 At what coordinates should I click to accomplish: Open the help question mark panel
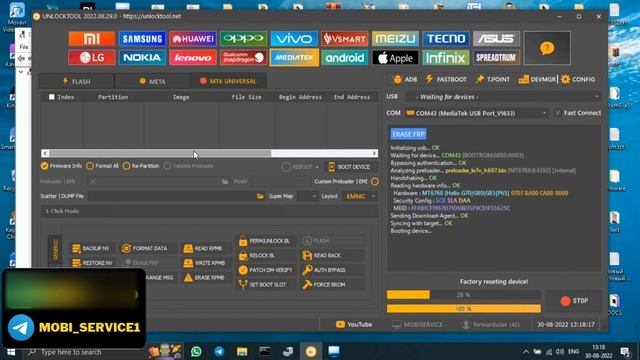point(547,48)
